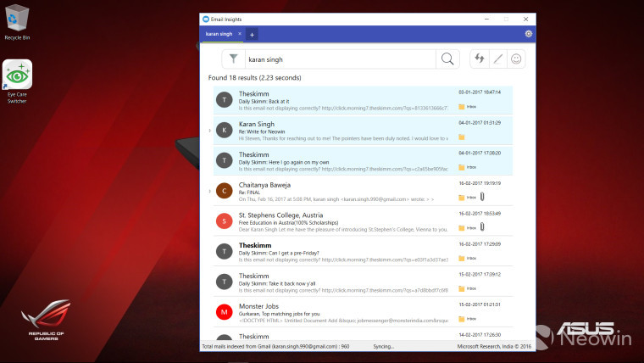This screenshot has height=363, width=644.
Task: Click 'Total mails indexed from Gmail' status
Action: click(275, 347)
